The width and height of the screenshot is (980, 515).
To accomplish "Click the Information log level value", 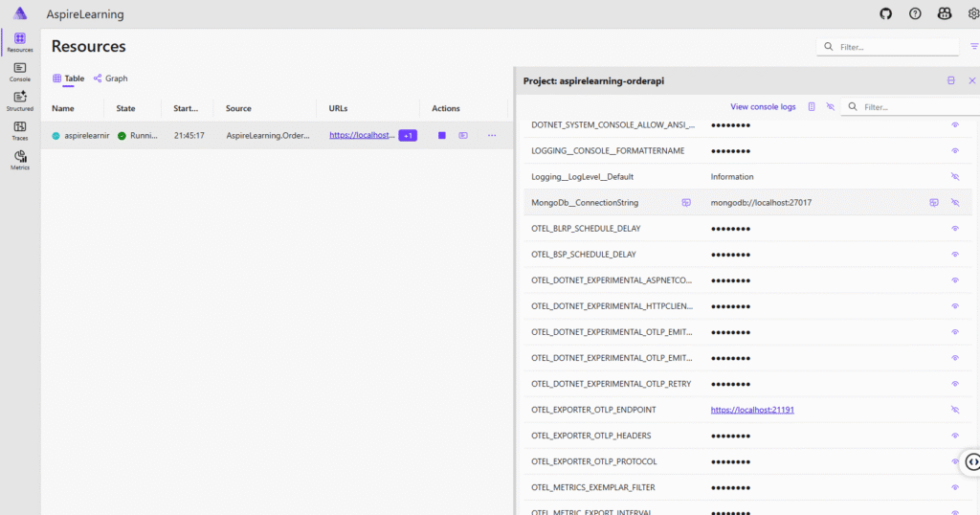I will coord(732,177).
